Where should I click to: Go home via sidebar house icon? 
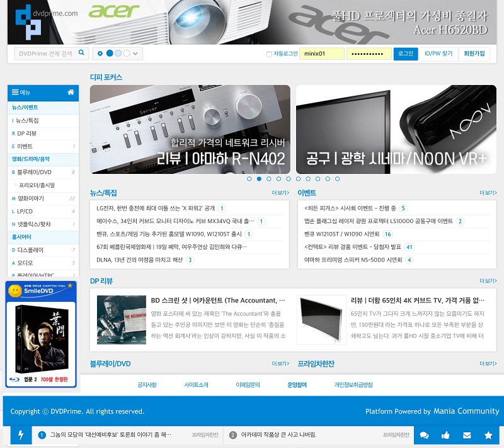click(71, 92)
